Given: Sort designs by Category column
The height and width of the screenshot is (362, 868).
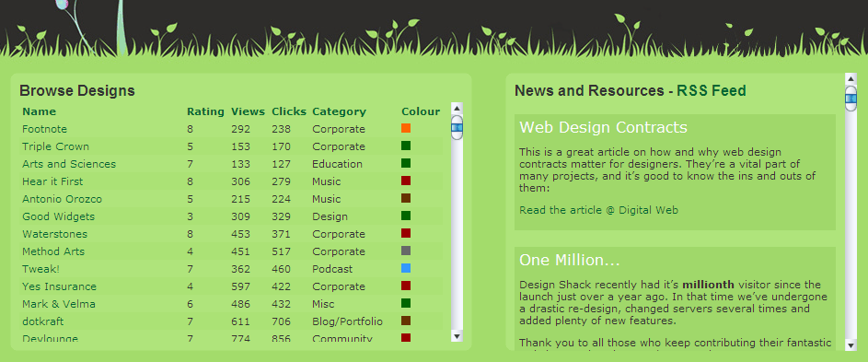Looking at the screenshot, I should (x=339, y=111).
